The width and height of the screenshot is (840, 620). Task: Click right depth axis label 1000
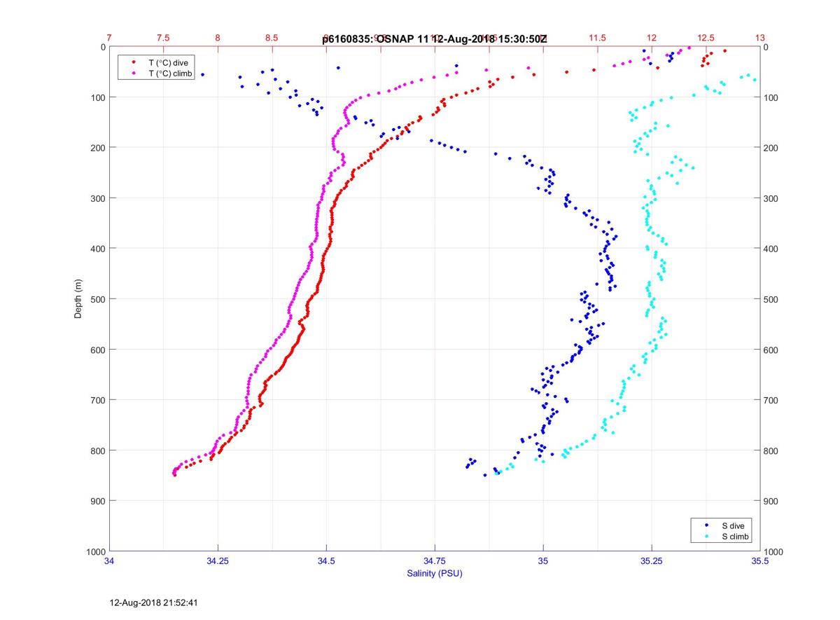[773, 551]
